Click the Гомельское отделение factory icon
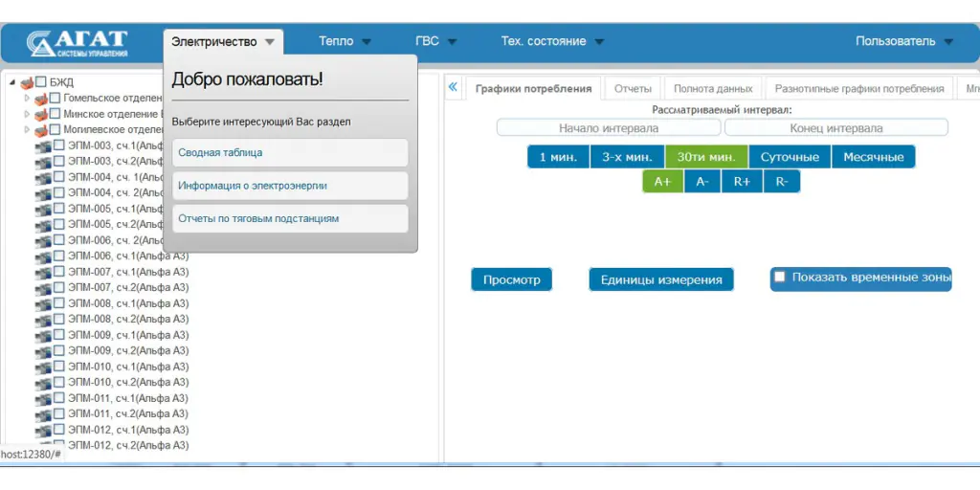 point(40,99)
